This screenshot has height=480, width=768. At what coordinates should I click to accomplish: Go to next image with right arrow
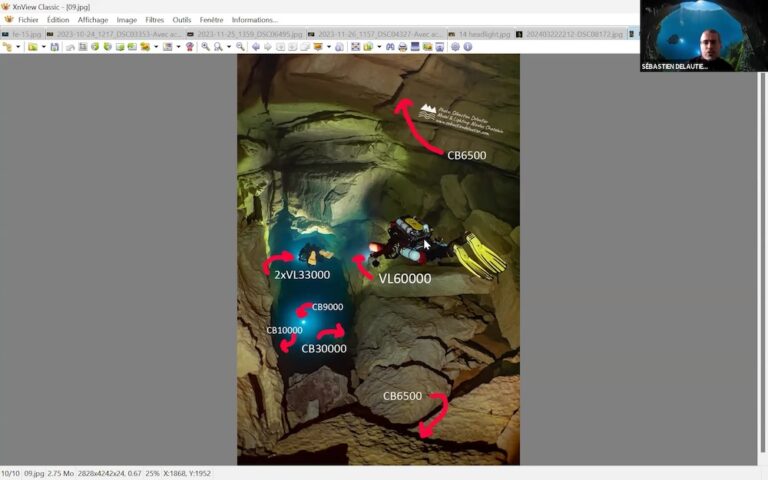[267, 47]
